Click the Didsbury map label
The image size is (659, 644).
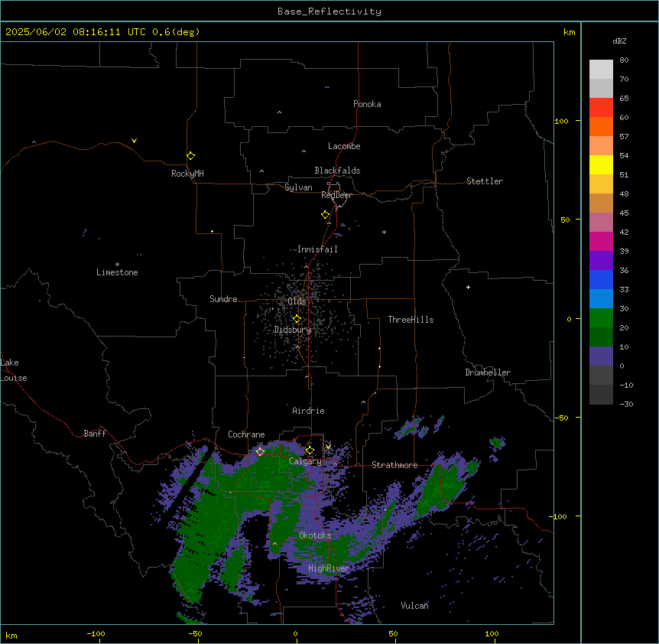click(x=293, y=330)
